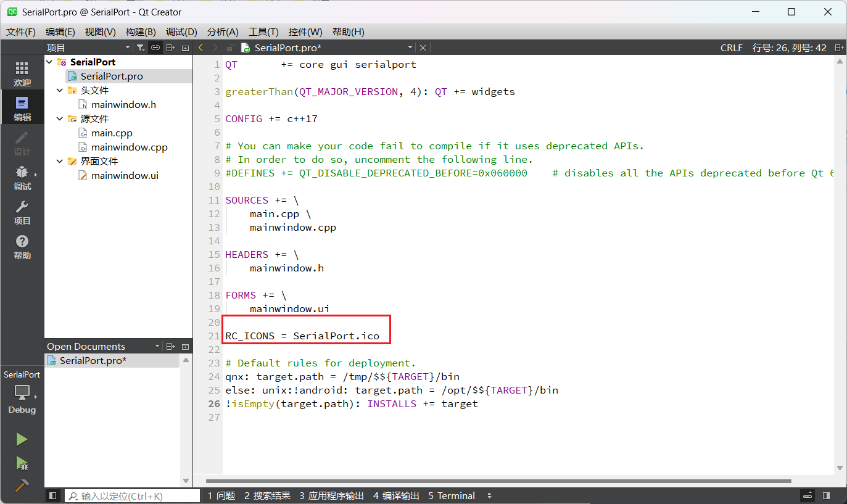Open the 控件(W) menu
The image size is (847, 504).
pos(305,31)
